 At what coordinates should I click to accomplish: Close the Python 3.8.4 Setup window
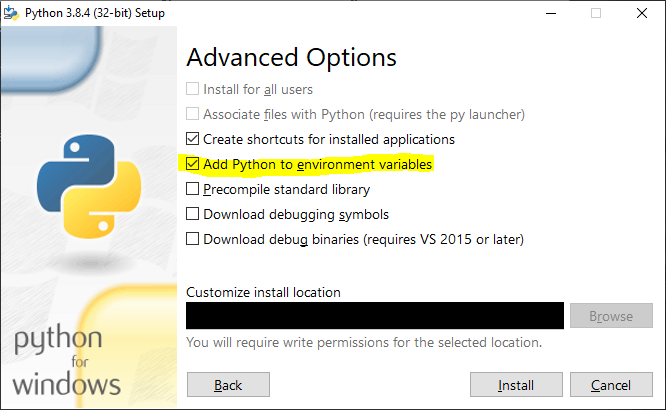[x=642, y=13]
